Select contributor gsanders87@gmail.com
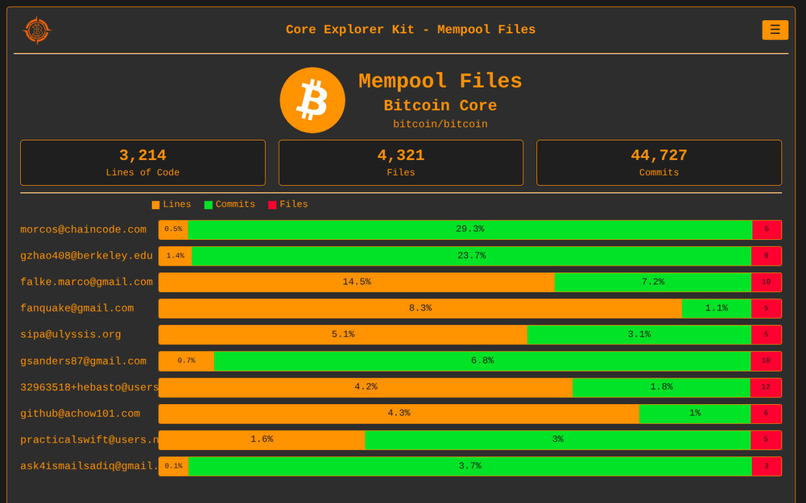The width and height of the screenshot is (806, 503). (x=83, y=361)
